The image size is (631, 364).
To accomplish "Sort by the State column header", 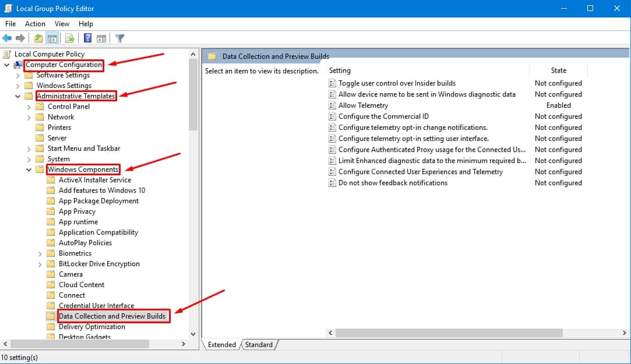I will tap(558, 70).
